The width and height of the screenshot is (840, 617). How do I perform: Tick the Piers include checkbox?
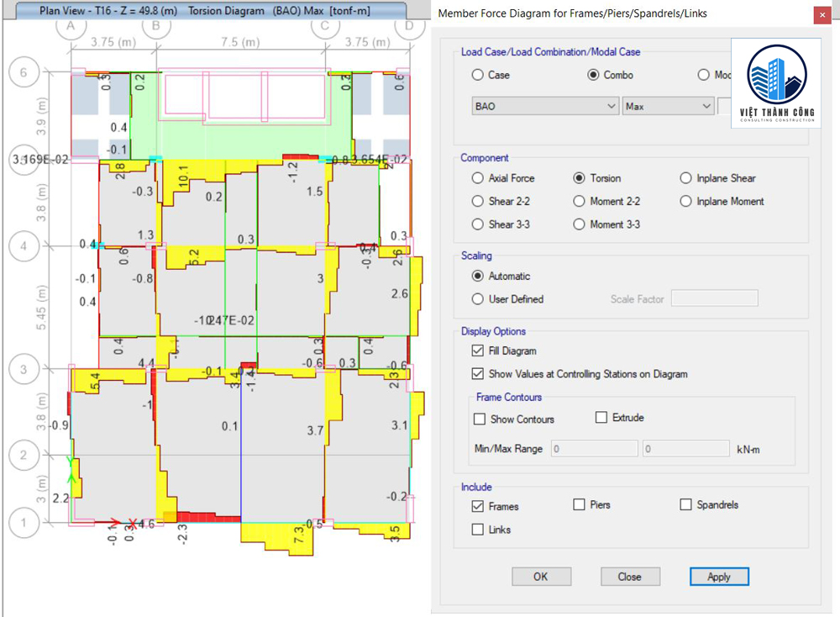tap(579, 504)
